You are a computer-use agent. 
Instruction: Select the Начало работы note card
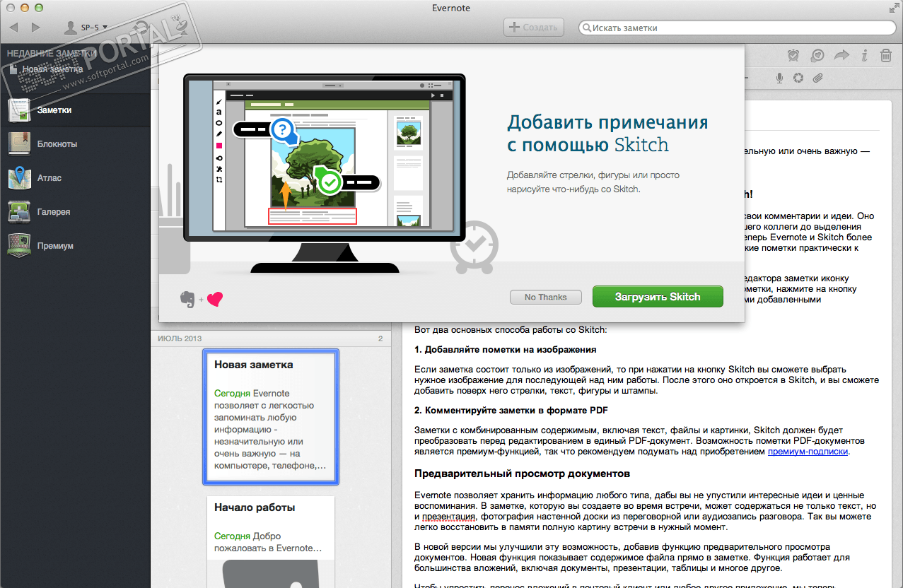tap(271, 542)
